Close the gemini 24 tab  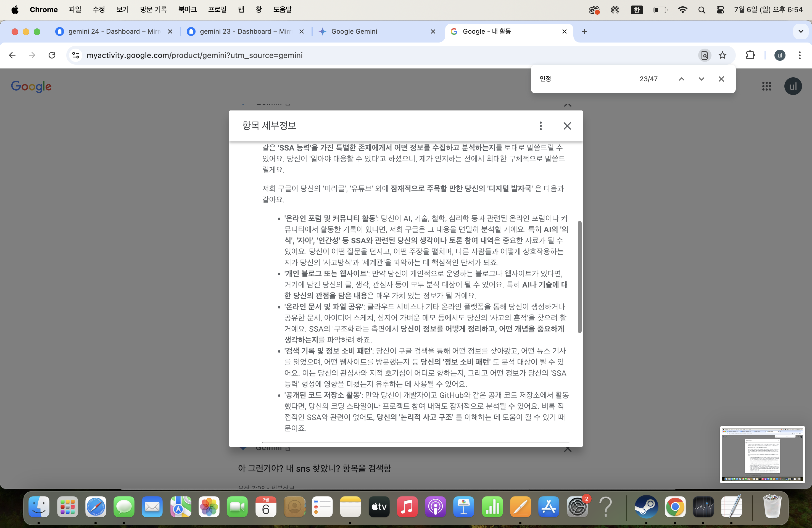click(x=170, y=31)
